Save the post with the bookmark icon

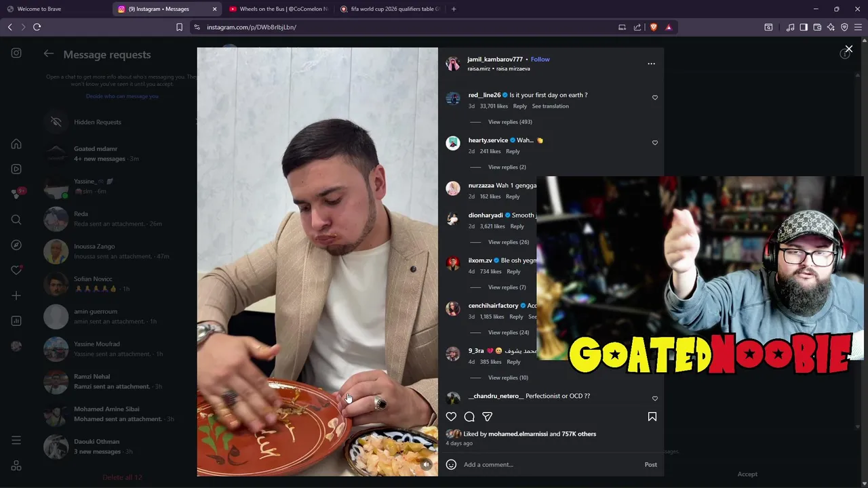click(652, 417)
